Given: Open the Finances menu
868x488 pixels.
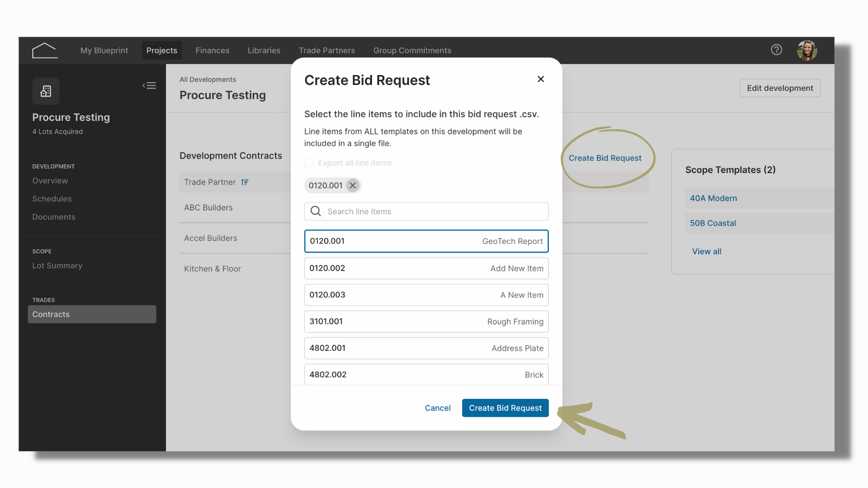Looking at the screenshot, I should point(212,51).
